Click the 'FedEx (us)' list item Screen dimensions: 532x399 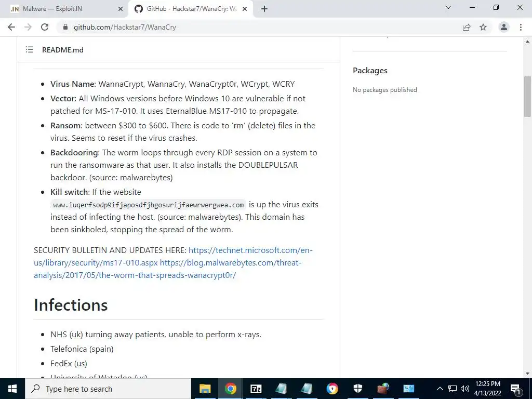[x=69, y=364]
